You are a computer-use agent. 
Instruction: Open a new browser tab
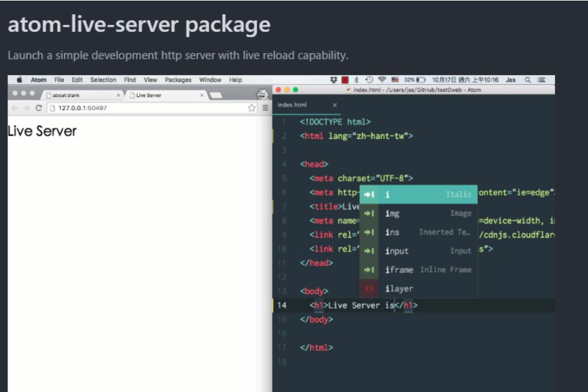(x=215, y=96)
